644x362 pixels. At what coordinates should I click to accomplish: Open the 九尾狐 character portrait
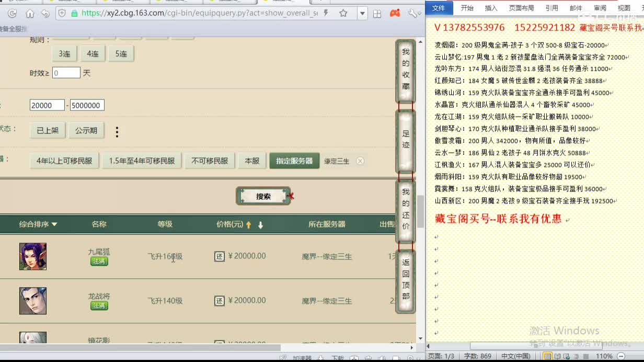33,256
